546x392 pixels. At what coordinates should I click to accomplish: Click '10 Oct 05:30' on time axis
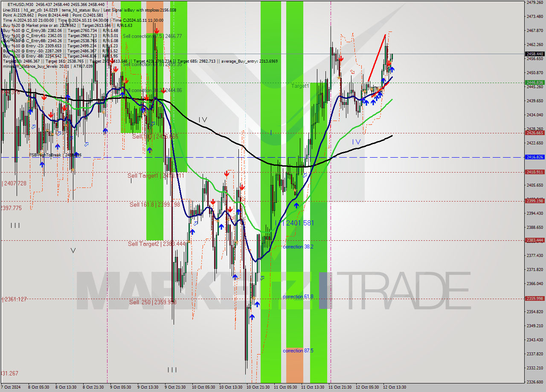pyautogui.click(x=203, y=387)
